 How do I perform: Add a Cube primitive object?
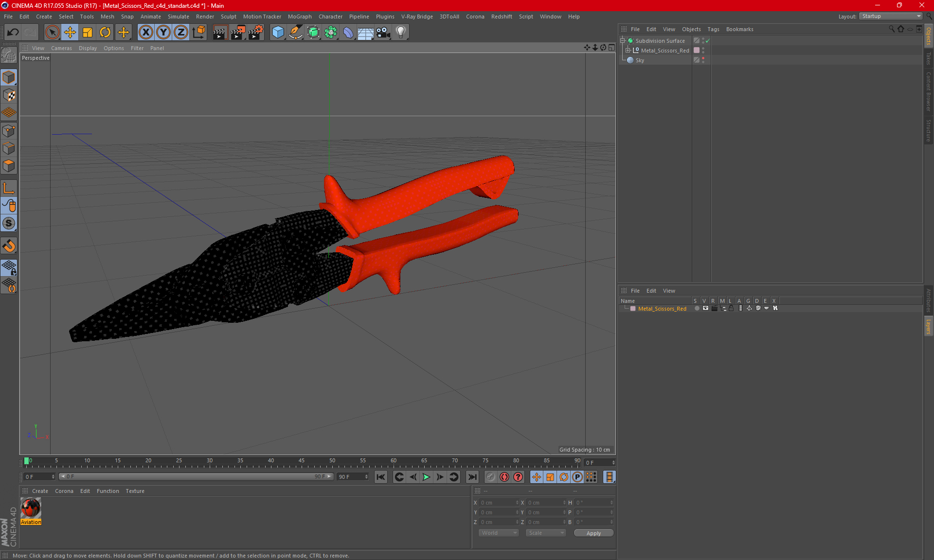tap(278, 33)
